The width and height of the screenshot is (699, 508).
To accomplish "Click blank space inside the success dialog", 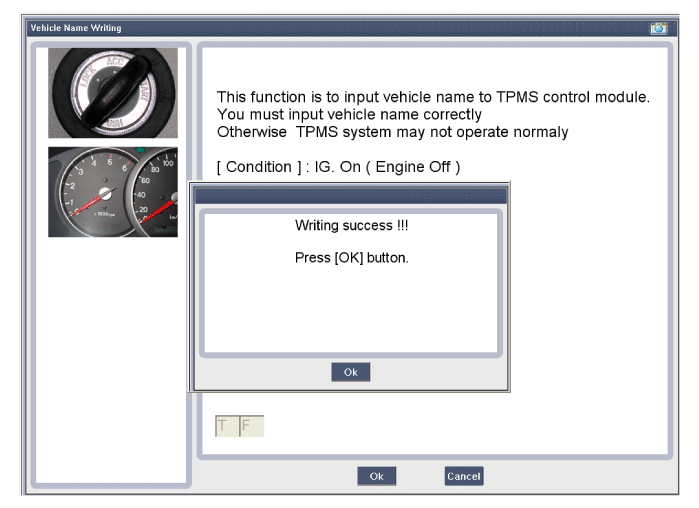I will (350, 310).
